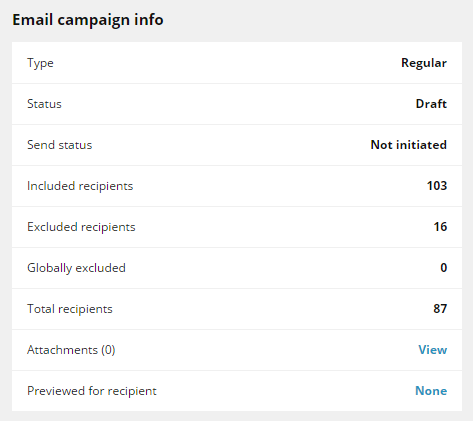Click the Regular type value
Screen dimensions: 473x421
424,63
